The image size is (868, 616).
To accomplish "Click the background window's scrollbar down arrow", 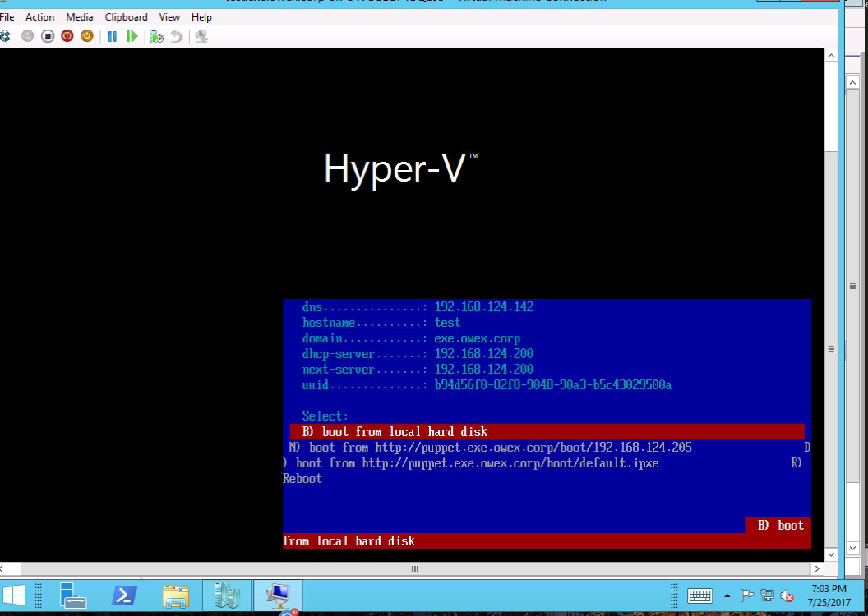I will pos(853,548).
